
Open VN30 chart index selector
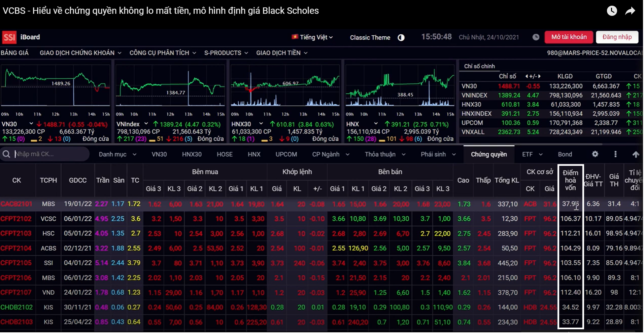[18, 124]
